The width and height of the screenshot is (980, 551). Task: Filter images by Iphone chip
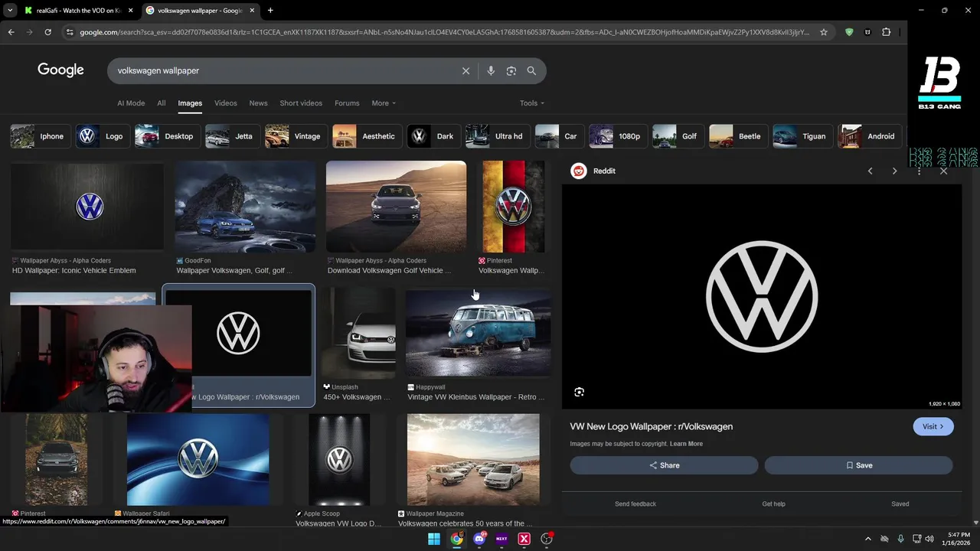click(x=41, y=136)
